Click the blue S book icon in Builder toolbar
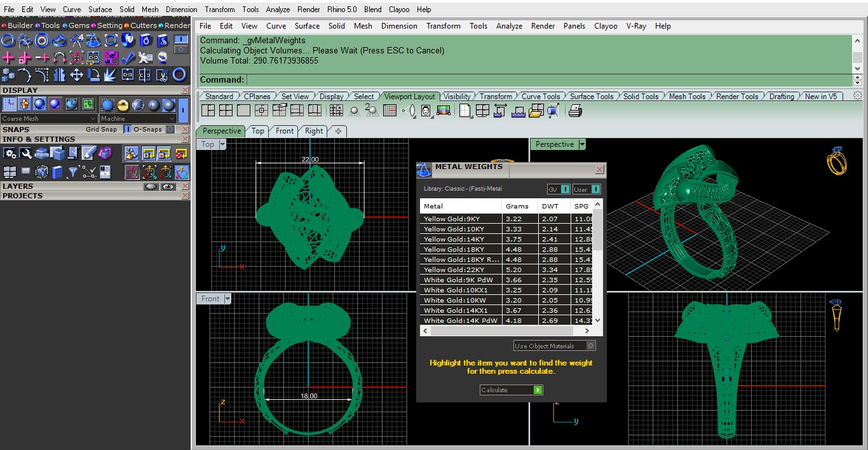 click(162, 41)
